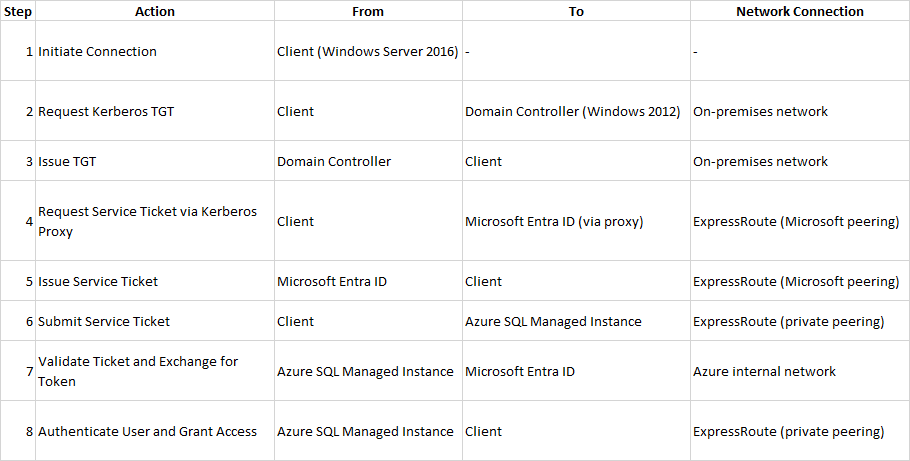Click 'Azure SQL Managed Instance' in Validate Ticket row

point(368,371)
